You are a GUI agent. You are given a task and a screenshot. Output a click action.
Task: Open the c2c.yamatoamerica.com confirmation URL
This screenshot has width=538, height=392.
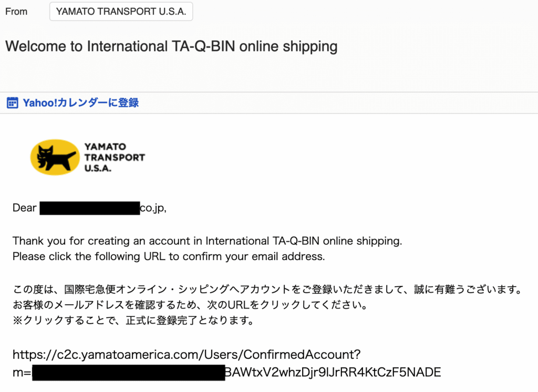pyautogui.click(x=227, y=363)
